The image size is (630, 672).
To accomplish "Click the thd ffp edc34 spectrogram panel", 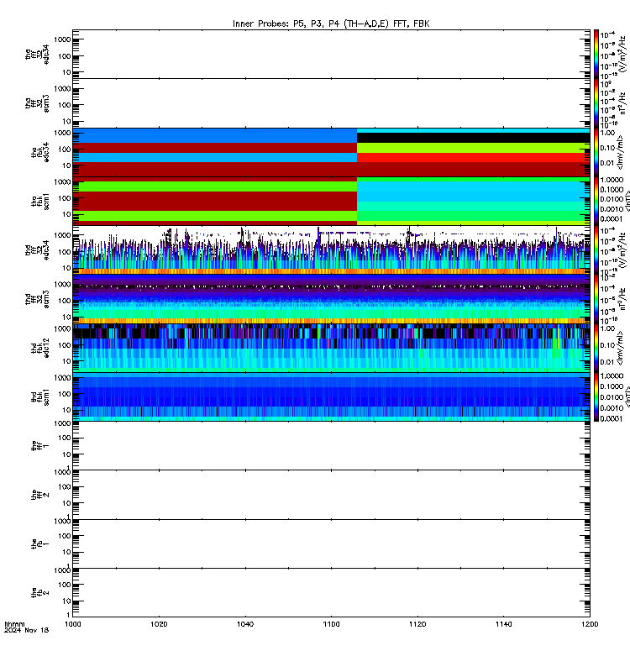I will pyautogui.click(x=331, y=249).
